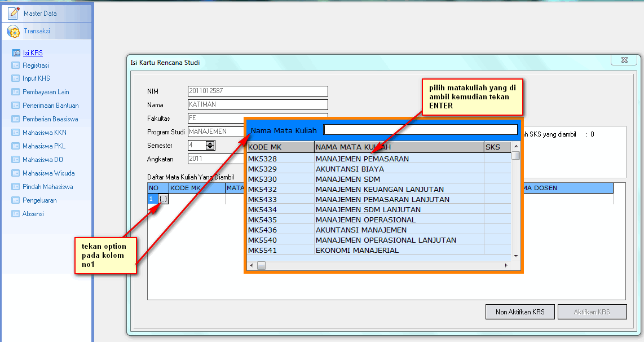Image resolution: width=644 pixels, height=342 pixels.
Task: Open Mahasiswa Wisuda entry
Action: [x=48, y=173]
